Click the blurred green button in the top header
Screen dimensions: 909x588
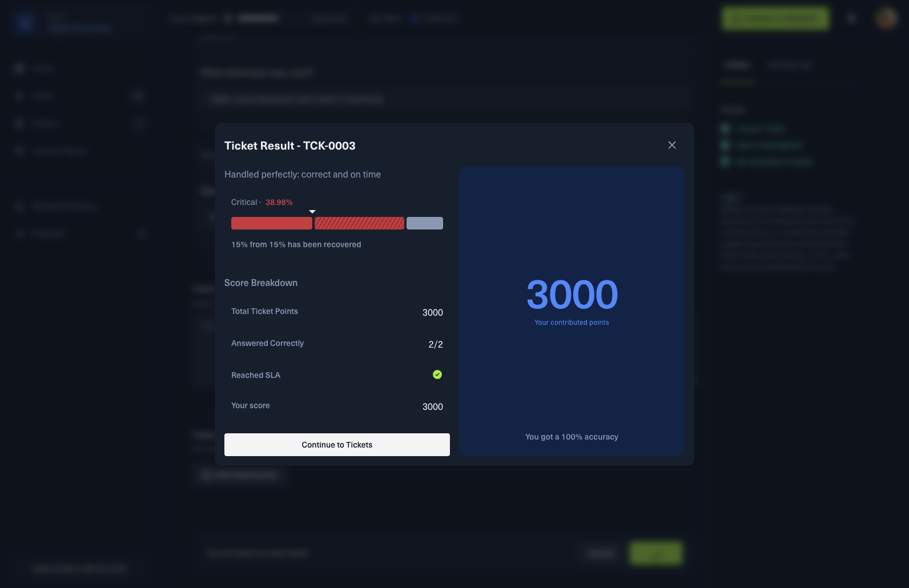(x=775, y=18)
